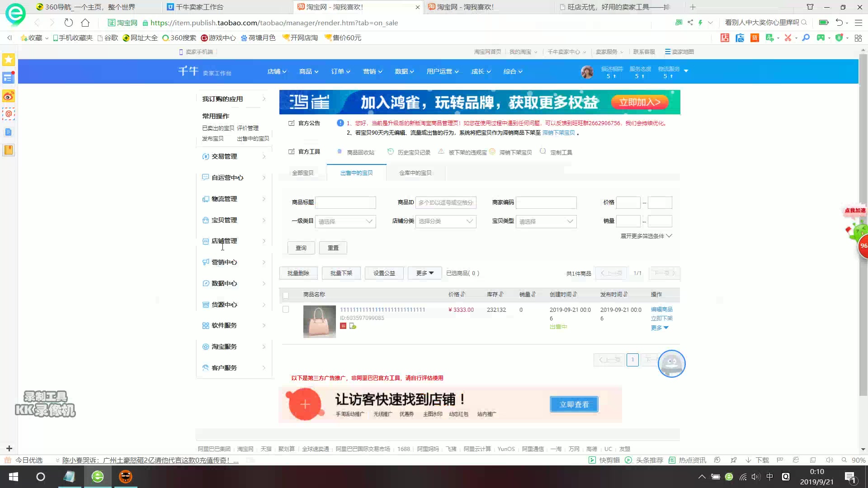Switch to the 出售中的宝贝 tab

coord(356,173)
